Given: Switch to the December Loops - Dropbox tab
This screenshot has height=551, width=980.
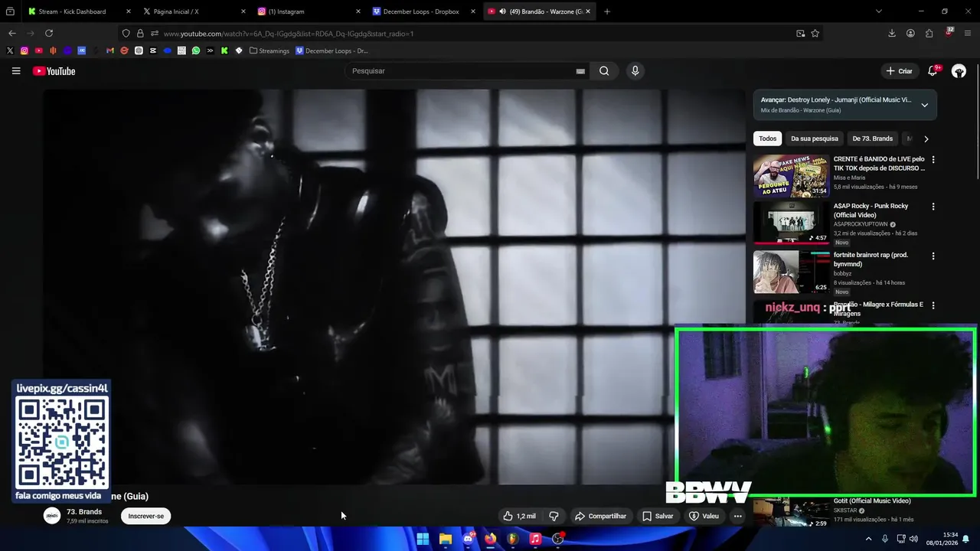Looking at the screenshot, I should pos(423,11).
